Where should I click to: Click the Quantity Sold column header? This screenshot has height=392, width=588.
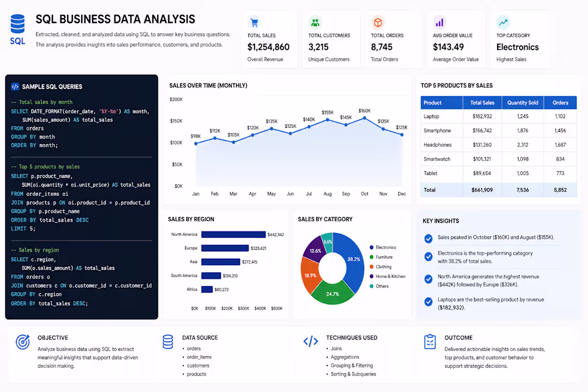point(523,103)
